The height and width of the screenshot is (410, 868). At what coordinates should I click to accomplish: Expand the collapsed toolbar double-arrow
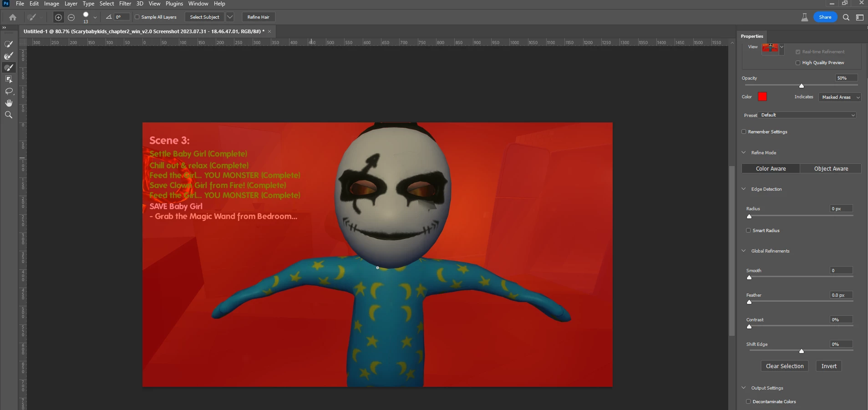point(4,28)
